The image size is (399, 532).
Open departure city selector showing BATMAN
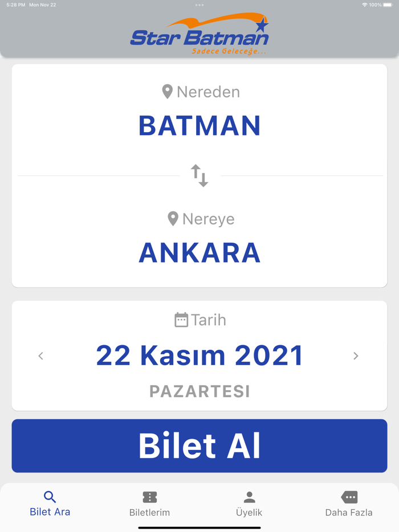(x=199, y=126)
